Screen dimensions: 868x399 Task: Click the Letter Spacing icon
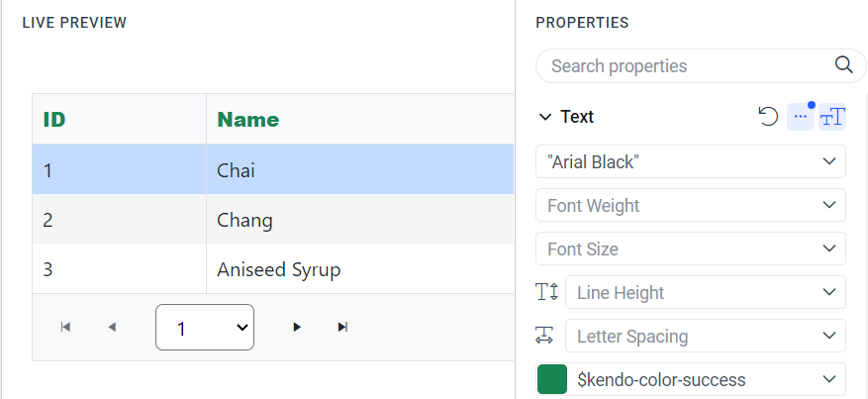click(x=547, y=336)
